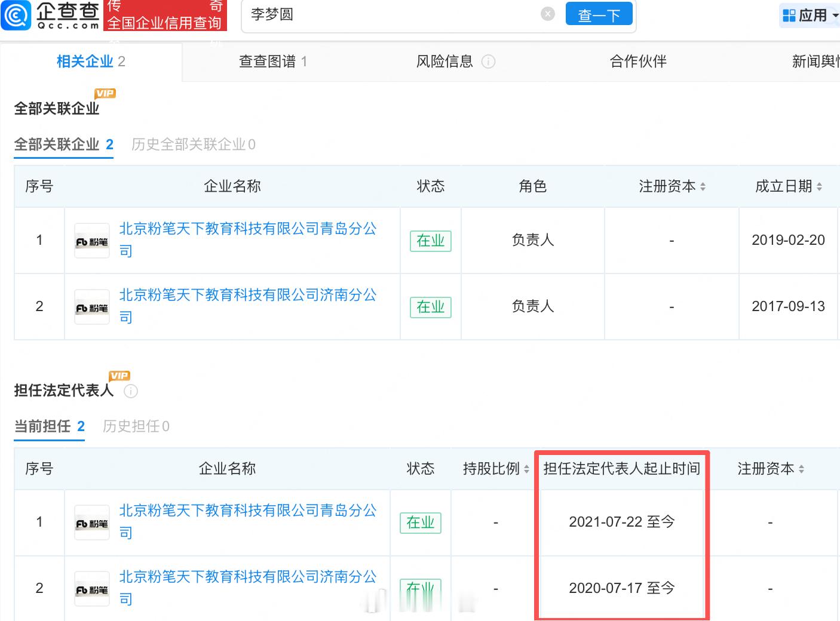Switch to the 合作伙伴 tab
840x621 pixels.
point(638,62)
